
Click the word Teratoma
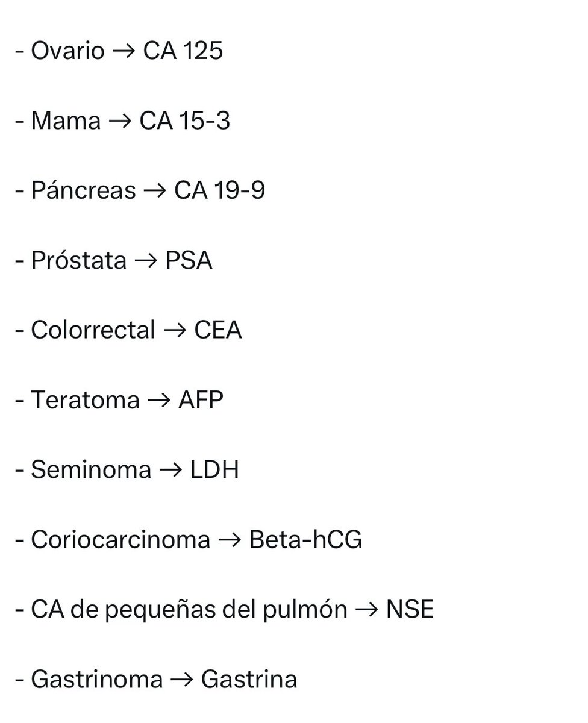click(x=85, y=400)
